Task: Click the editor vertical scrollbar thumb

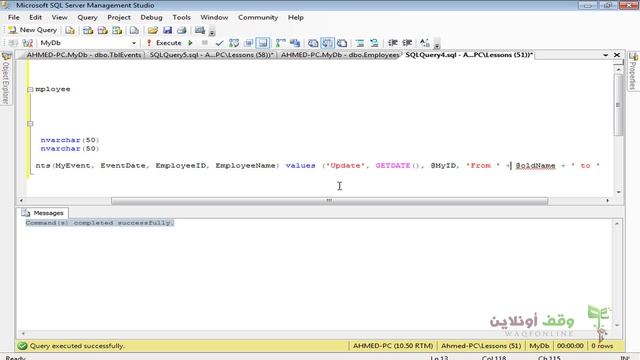Action: [618, 105]
